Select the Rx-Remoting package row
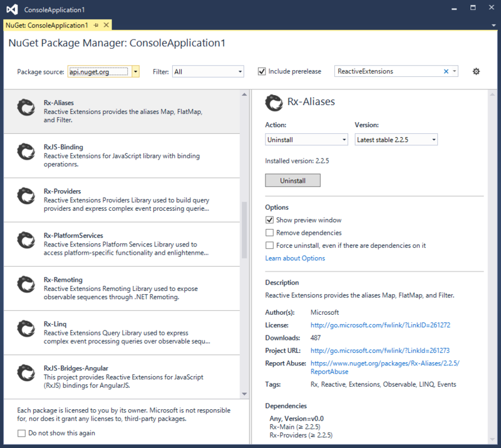501x448 pixels. (x=121, y=288)
